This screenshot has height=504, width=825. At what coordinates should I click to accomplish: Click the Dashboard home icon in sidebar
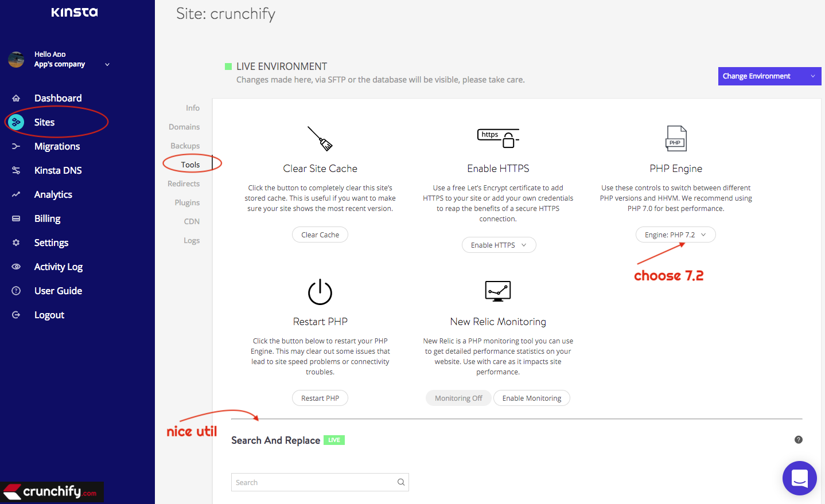[16, 98]
